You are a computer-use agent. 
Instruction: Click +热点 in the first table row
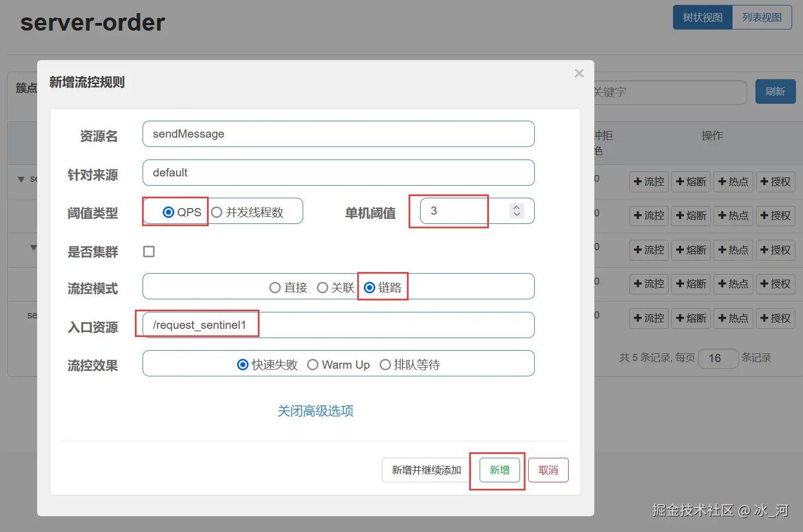[733, 182]
